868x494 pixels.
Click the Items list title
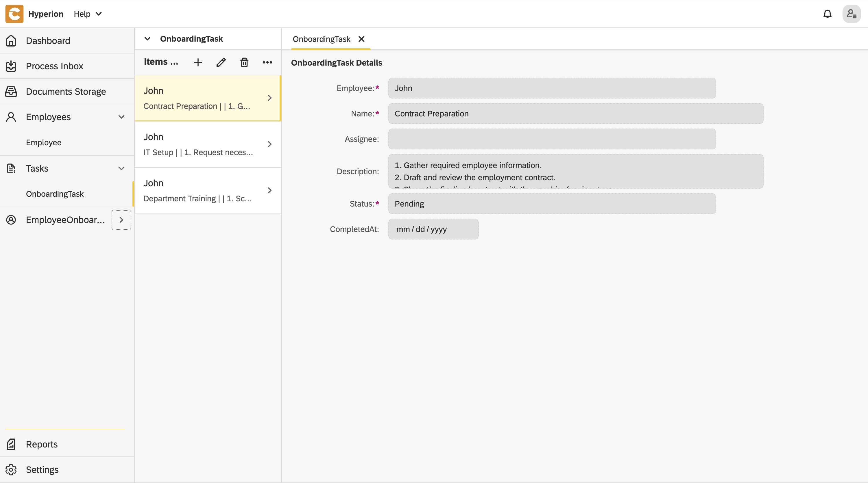point(161,62)
